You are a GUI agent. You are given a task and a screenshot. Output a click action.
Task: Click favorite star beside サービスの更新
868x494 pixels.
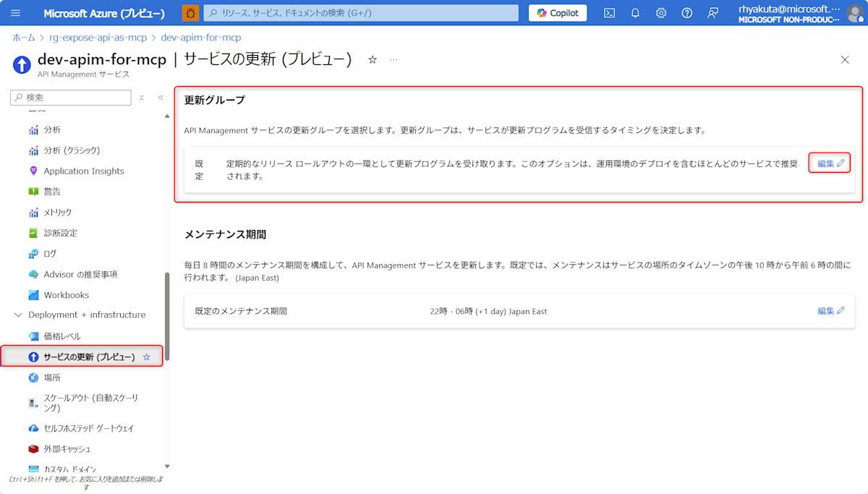click(x=147, y=357)
